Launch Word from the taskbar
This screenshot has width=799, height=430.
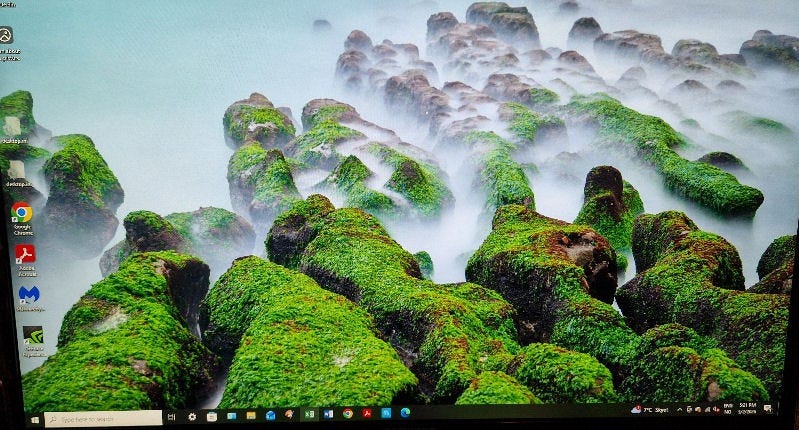click(x=329, y=414)
